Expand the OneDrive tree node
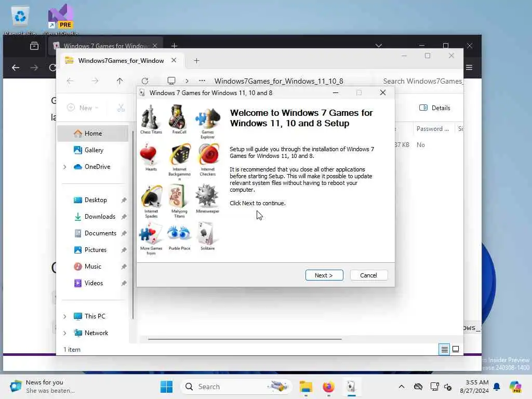The image size is (532, 399). (64, 167)
